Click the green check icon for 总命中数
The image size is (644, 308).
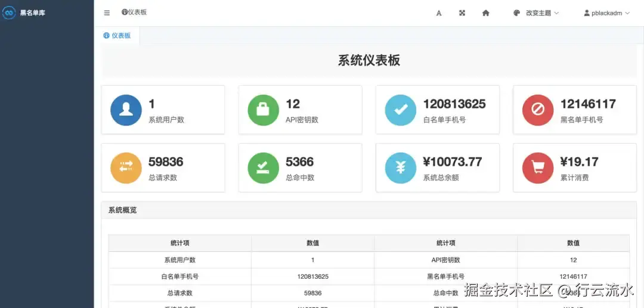pyautogui.click(x=264, y=168)
